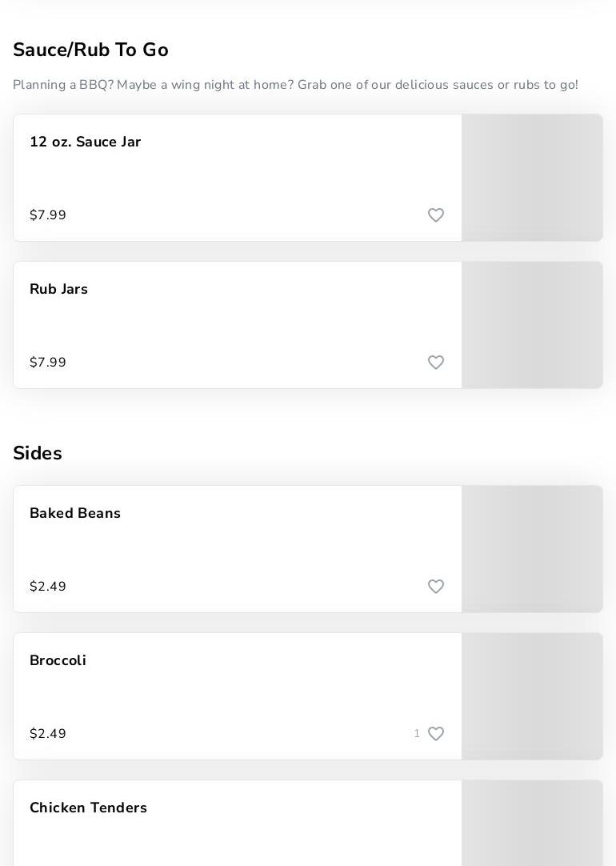Toggle the heart icon for Broccoli
This screenshot has width=616, height=866.
(x=436, y=734)
